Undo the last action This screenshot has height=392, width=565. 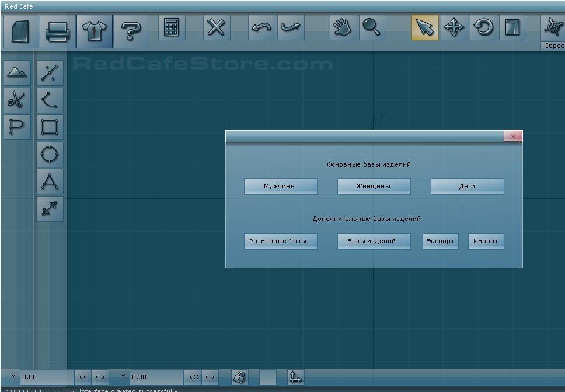(261, 27)
